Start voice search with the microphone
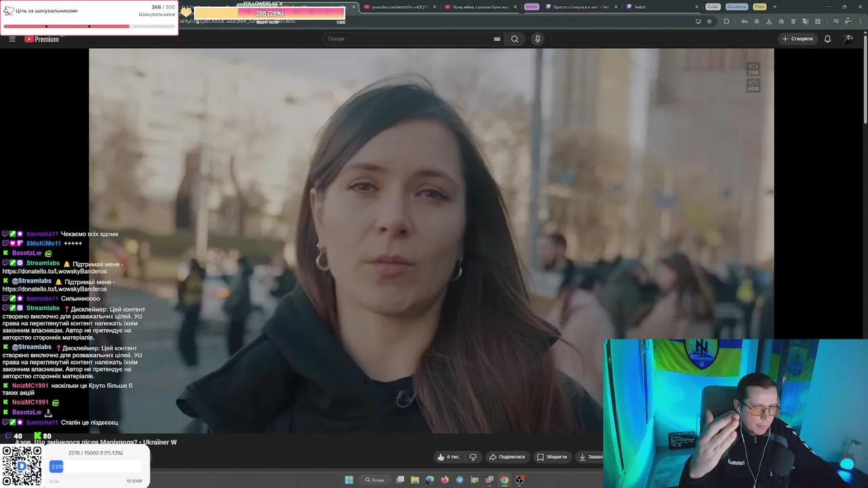This screenshot has height=488, width=868. click(x=538, y=39)
